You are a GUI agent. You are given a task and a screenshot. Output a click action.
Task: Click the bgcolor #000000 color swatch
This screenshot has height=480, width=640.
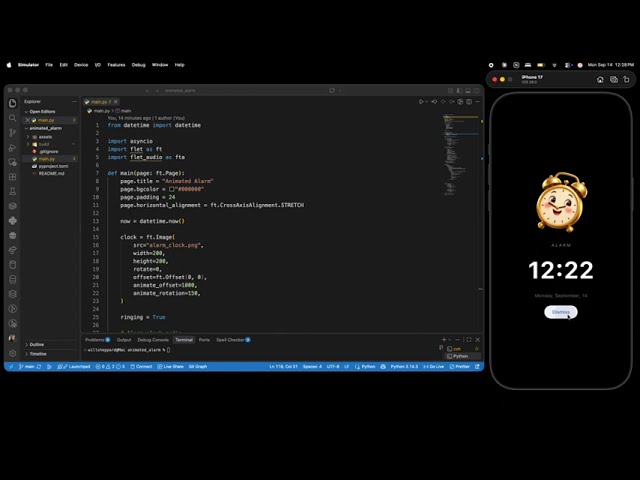[x=172, y=189]
